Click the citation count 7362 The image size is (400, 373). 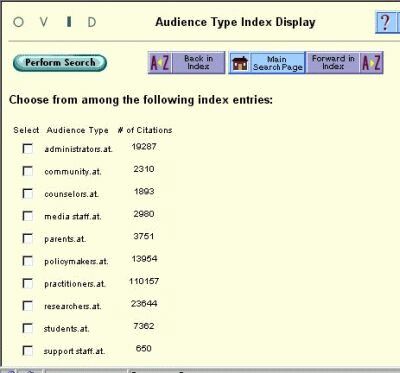[144, 326]
